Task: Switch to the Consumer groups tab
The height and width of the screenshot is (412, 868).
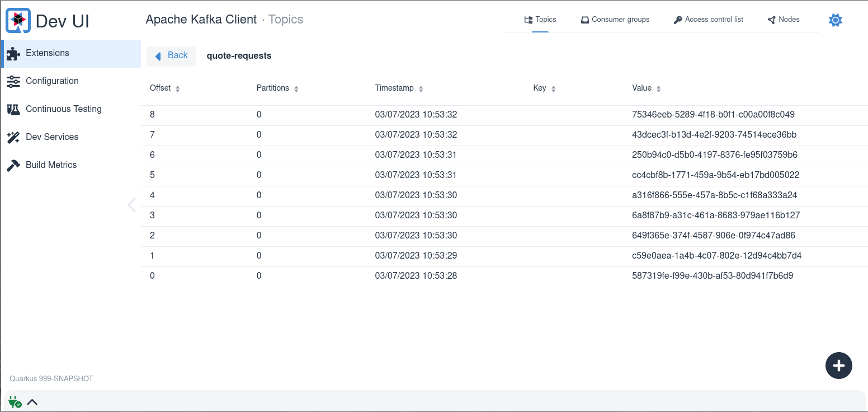Action: [615, 20]
